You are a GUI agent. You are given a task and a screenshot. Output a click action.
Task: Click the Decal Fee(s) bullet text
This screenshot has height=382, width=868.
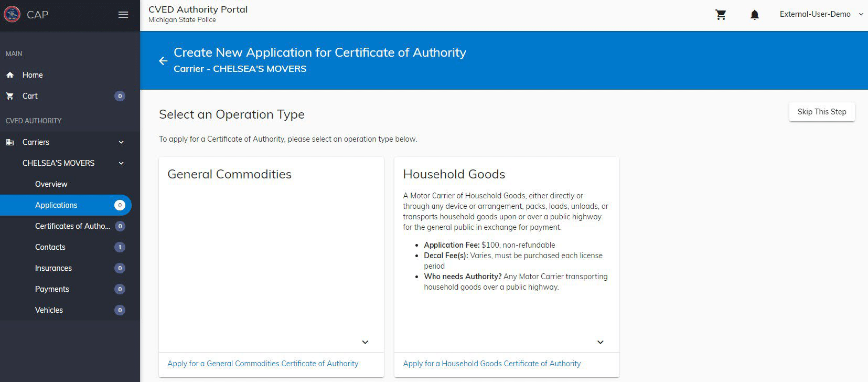click(x=513, y=261)
